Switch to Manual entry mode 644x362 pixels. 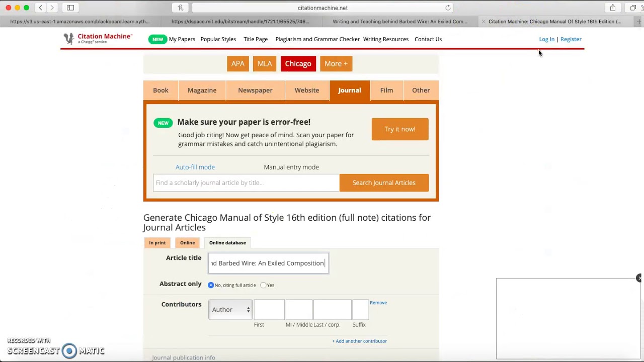[x=291, y=167]
